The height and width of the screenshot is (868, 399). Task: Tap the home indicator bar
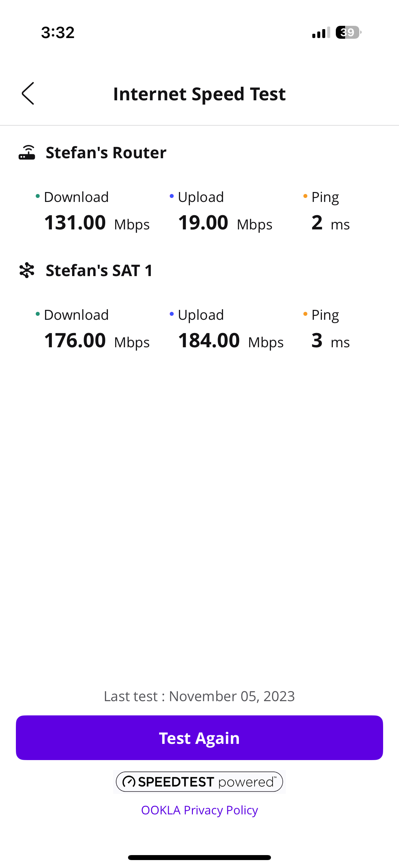click(199, 857)
